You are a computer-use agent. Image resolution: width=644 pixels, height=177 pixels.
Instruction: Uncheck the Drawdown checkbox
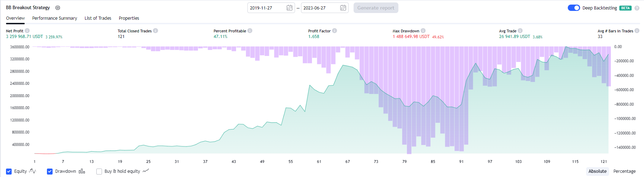50,171
